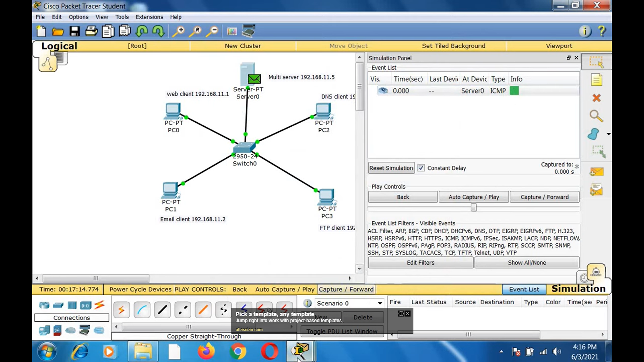Select the Copper Straight-Through cable
Image resolution: width=644 pixels, height=362 pixels.
(162, 309)
